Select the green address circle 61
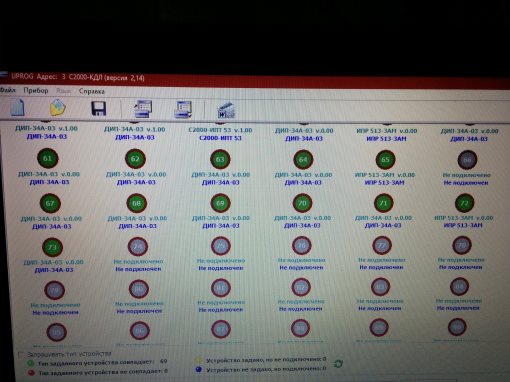Image resolution: width=510 pixels, height=382 pixels. click(47, 158)
